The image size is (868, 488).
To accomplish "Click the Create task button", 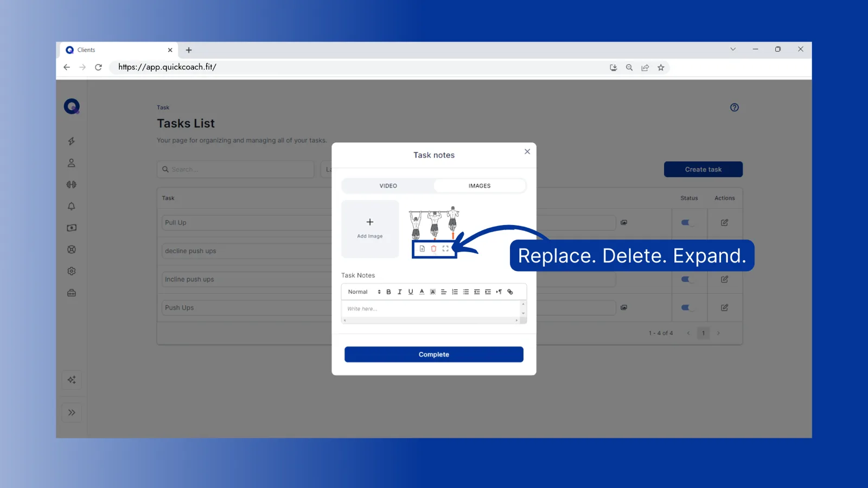I will (x=703, y=169).
